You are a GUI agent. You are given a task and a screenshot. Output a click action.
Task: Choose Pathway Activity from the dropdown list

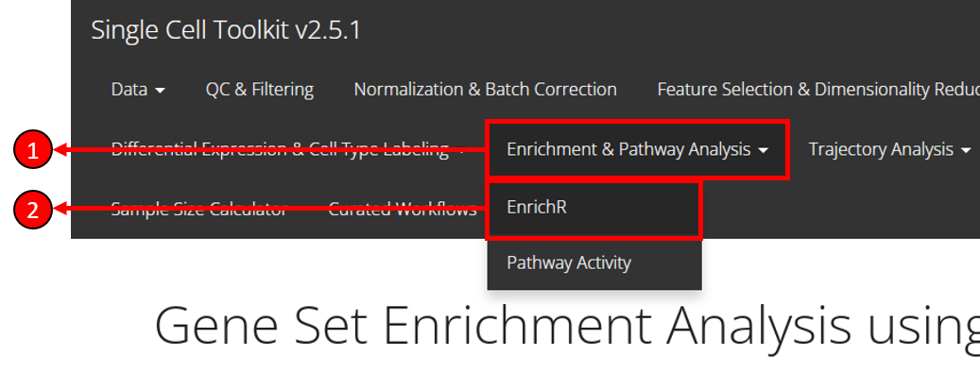(594, 263)
